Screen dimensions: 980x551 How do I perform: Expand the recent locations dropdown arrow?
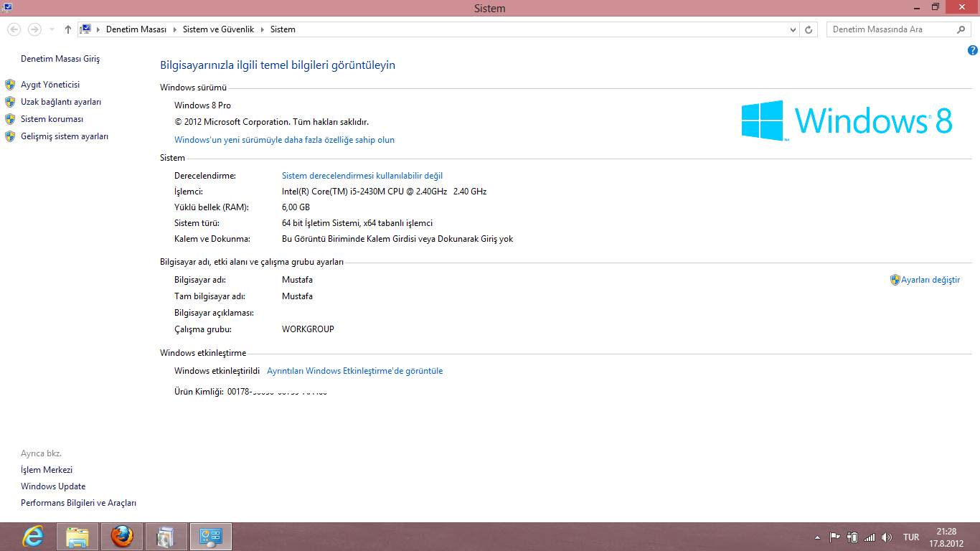(52, 29)
